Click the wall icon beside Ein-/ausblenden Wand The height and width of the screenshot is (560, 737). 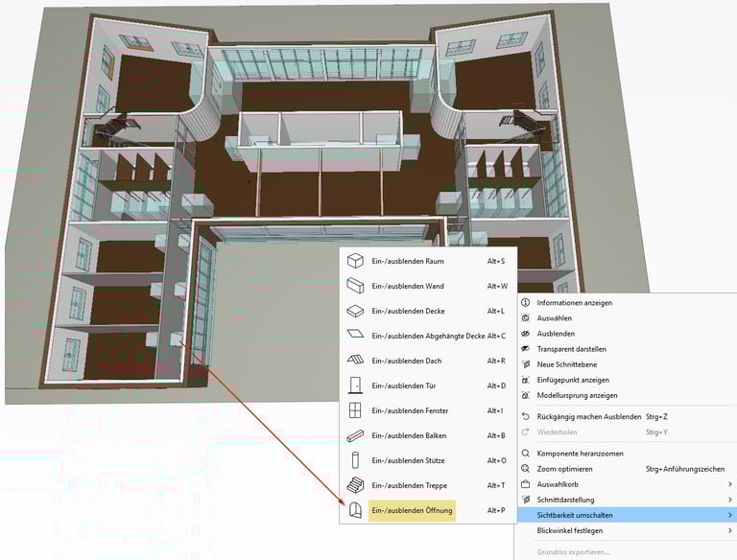pyautogui.click(x=355, y=286)
